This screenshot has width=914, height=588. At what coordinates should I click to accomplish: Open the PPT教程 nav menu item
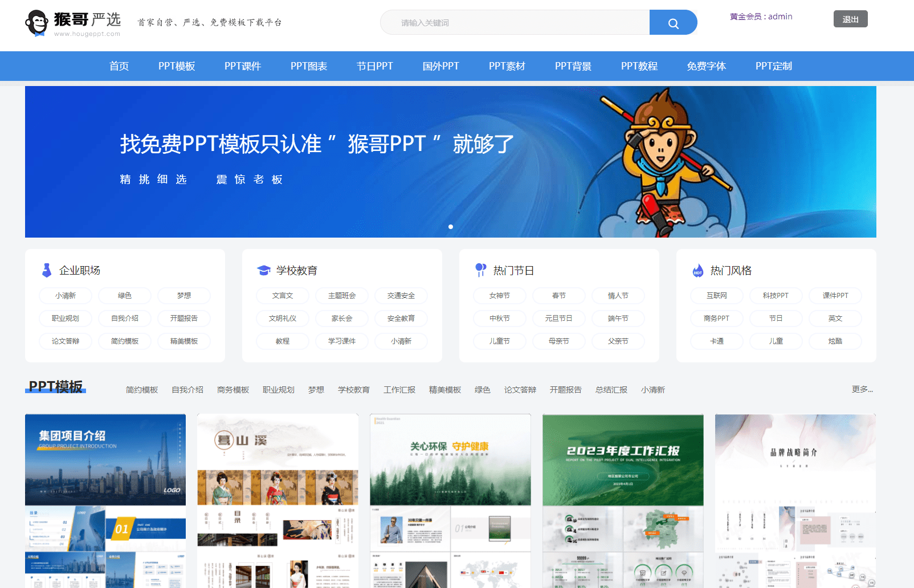pyautogui.click(x=639, y=66)
